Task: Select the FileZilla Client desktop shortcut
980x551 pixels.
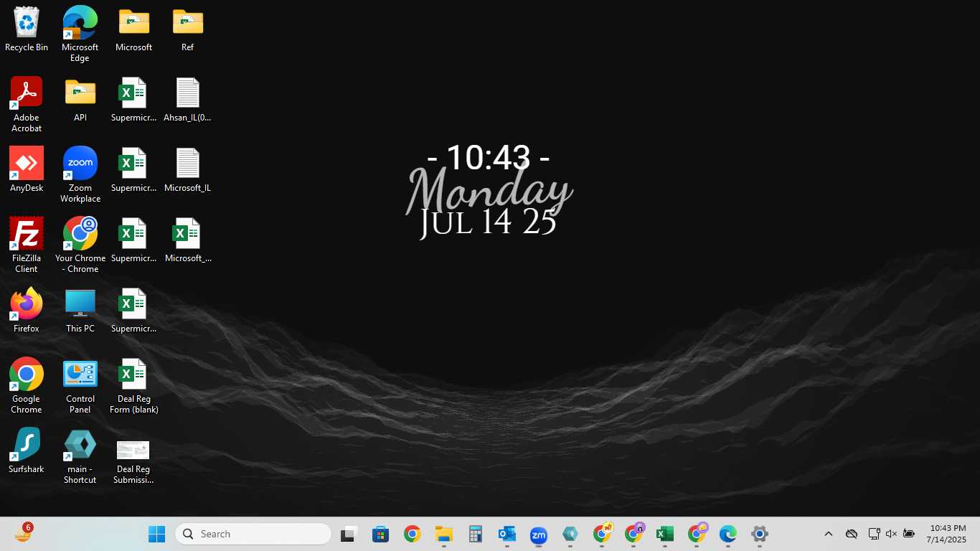Action: click(27, 245)
